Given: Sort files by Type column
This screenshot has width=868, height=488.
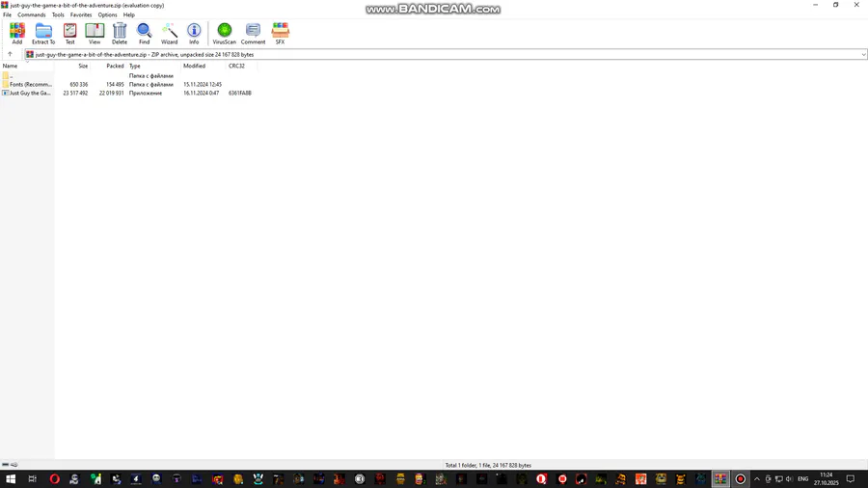Looking at the screenshot, I should (153, 66).
